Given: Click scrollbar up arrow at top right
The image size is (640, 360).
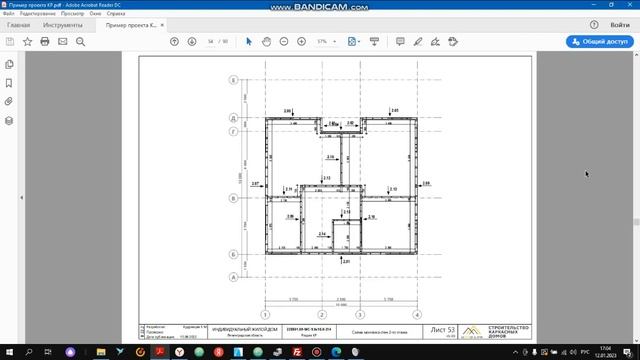Looking at the screenshot, I should [x=636, y=54].
